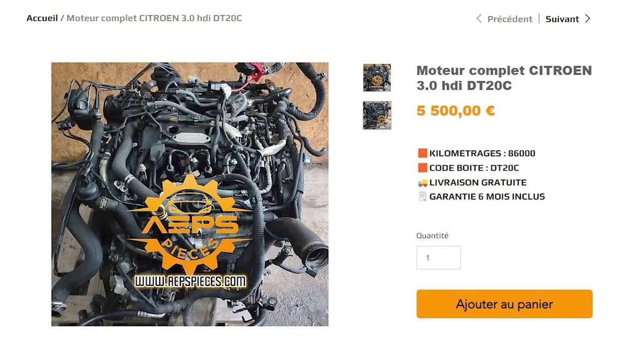Open the main engine product photo
Viewport: 644px width, 362px height.
point(190,194)
